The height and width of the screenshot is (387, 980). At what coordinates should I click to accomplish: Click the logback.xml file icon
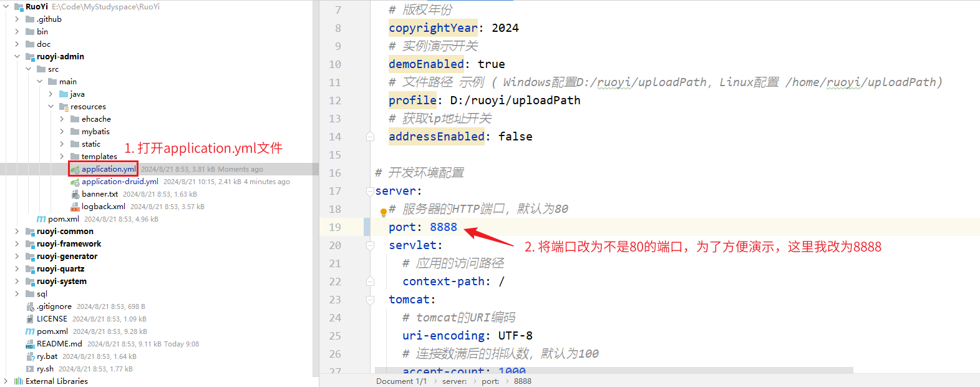pos(75,207)
